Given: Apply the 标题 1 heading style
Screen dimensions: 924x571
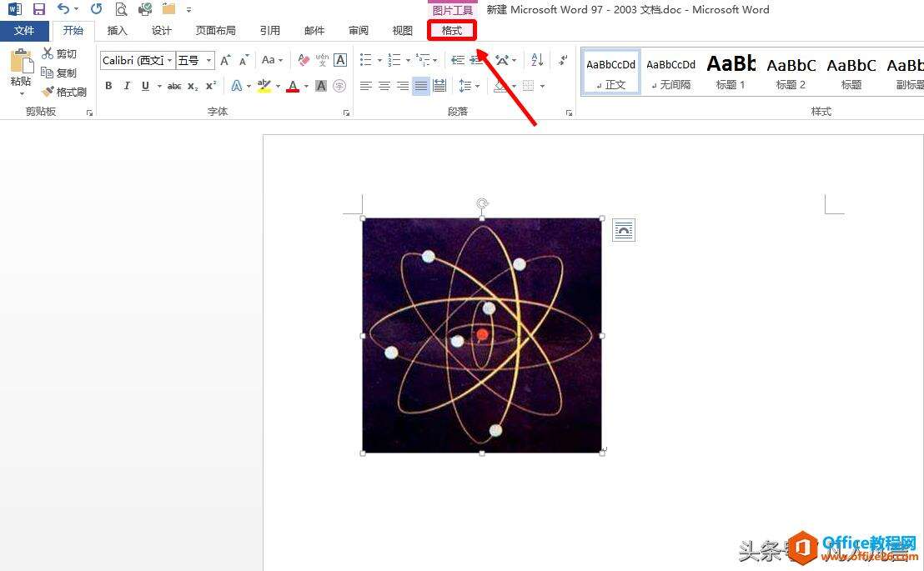Looking at the screenshot, I should [x=731, y=73].
